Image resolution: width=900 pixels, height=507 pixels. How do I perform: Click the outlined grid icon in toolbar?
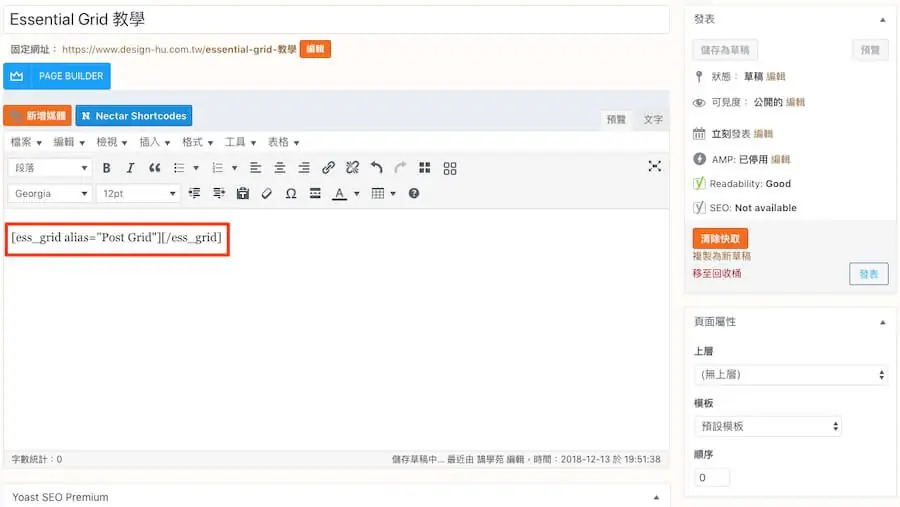click(x=450, y=168)
